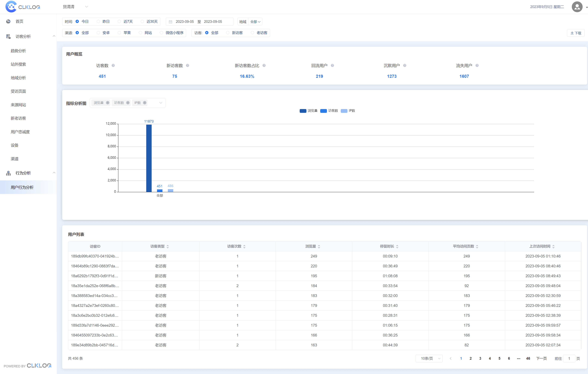
Task: Click the help icon next to 流失用户
Action: coord(477,65)
